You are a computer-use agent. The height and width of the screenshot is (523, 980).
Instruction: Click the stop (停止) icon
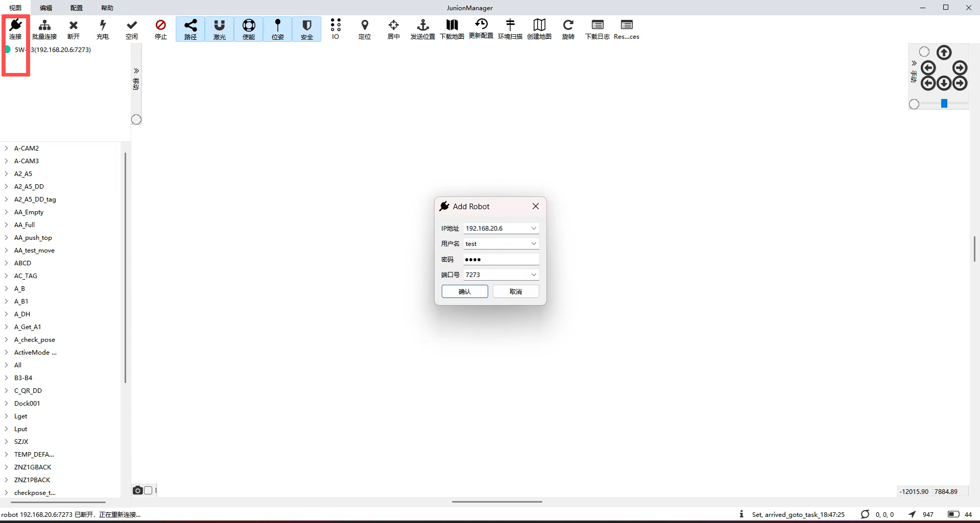pos(161,29)
